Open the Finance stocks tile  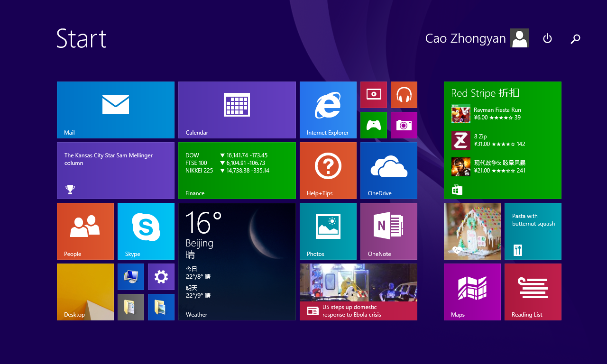(237, 171)
